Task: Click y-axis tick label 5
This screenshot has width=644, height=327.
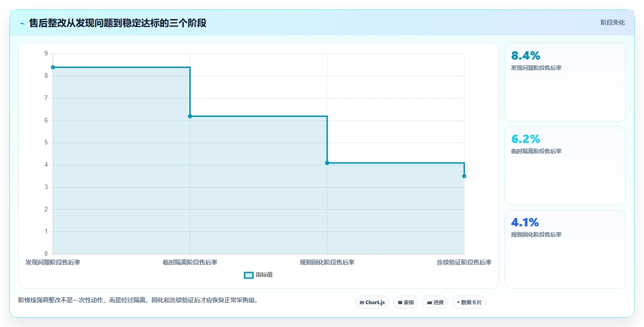Action: [46, 143]
